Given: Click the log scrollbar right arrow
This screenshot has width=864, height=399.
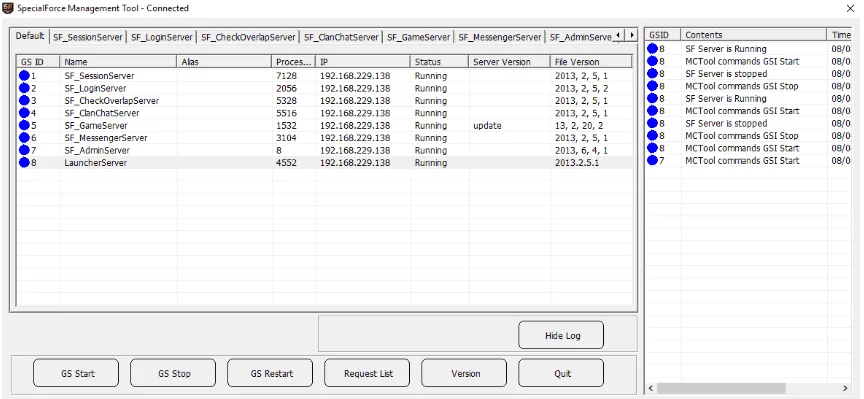Looking at the screenshot, I should (846, 388).
